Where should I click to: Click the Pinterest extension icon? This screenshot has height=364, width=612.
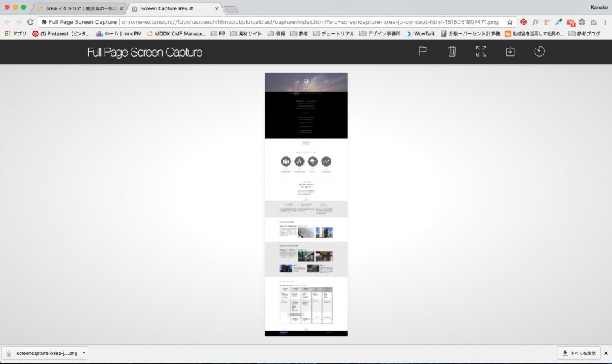point(523,21)
